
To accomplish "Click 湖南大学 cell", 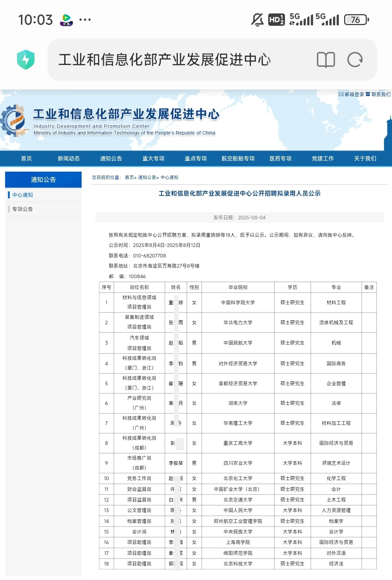I will [x=238, y=403].
